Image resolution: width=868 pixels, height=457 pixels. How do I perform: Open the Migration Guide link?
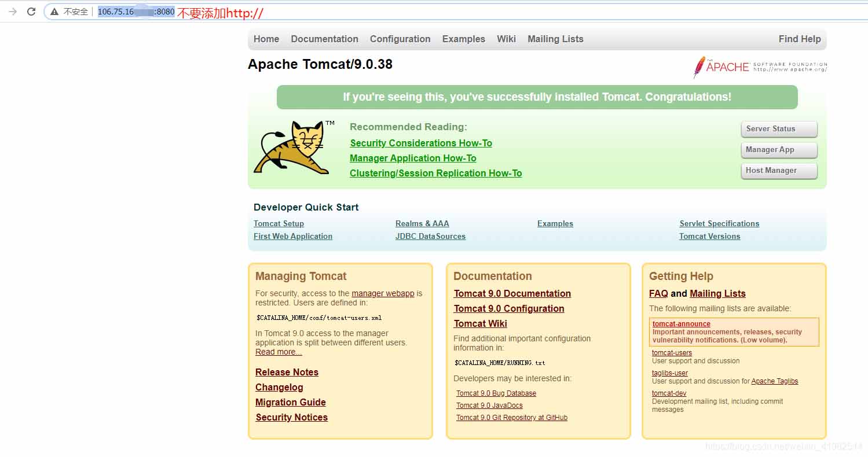[x=290, y=402]
